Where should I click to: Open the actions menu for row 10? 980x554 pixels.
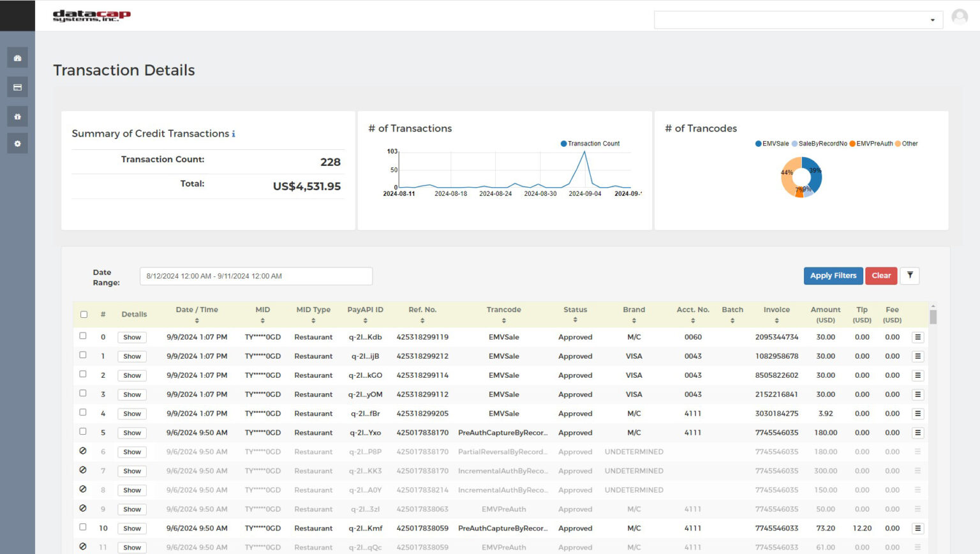click(x=918, y=528)
